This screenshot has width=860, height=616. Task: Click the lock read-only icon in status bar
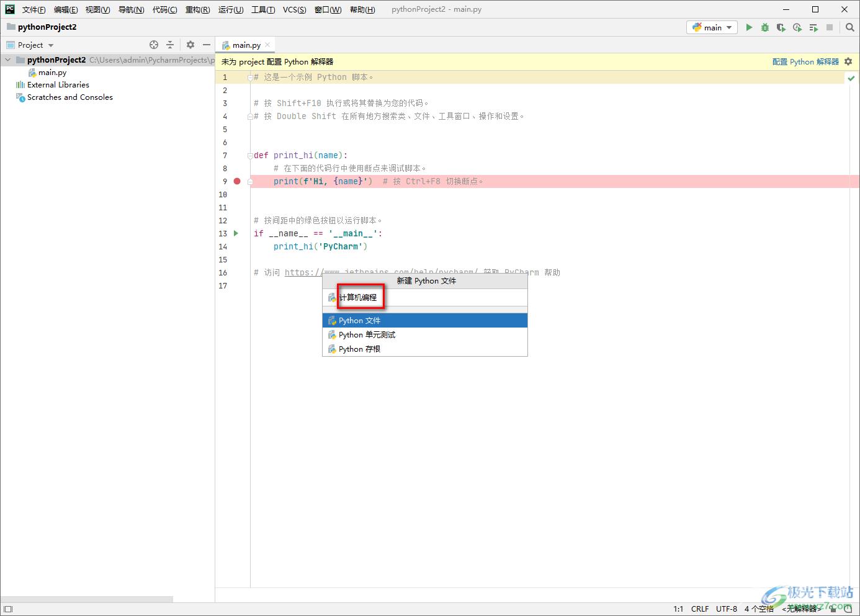[833, 609]
